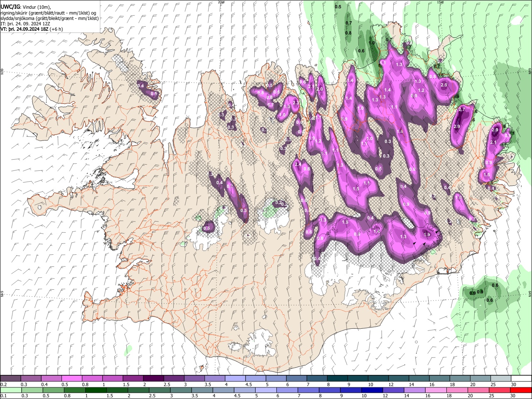Click the 20W longitude label
532x399 pixels.
tap(221, 2)
